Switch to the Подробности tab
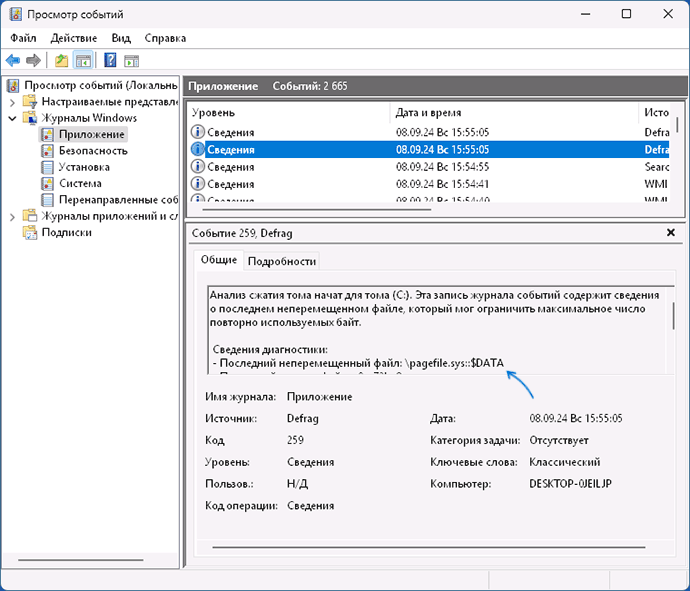Image resolution: width=690 pixels, height=591 pixels. click(282, 261)
